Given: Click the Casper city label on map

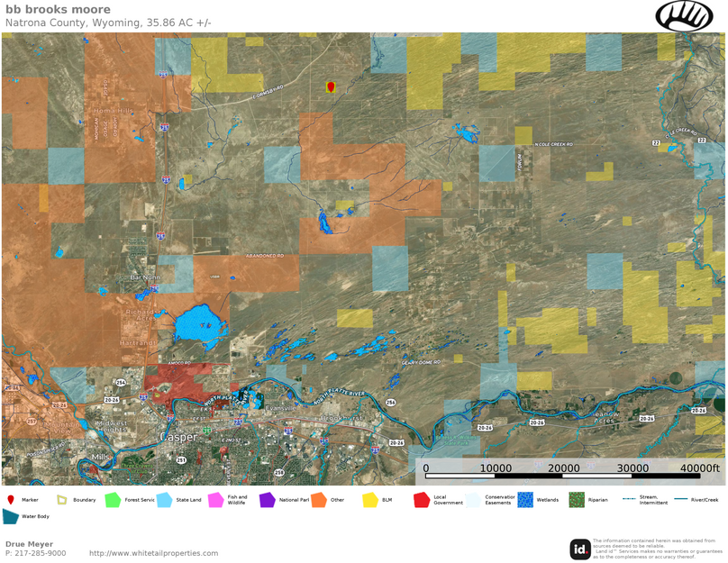Looking at the screenshot, I should tap(177, 437).
